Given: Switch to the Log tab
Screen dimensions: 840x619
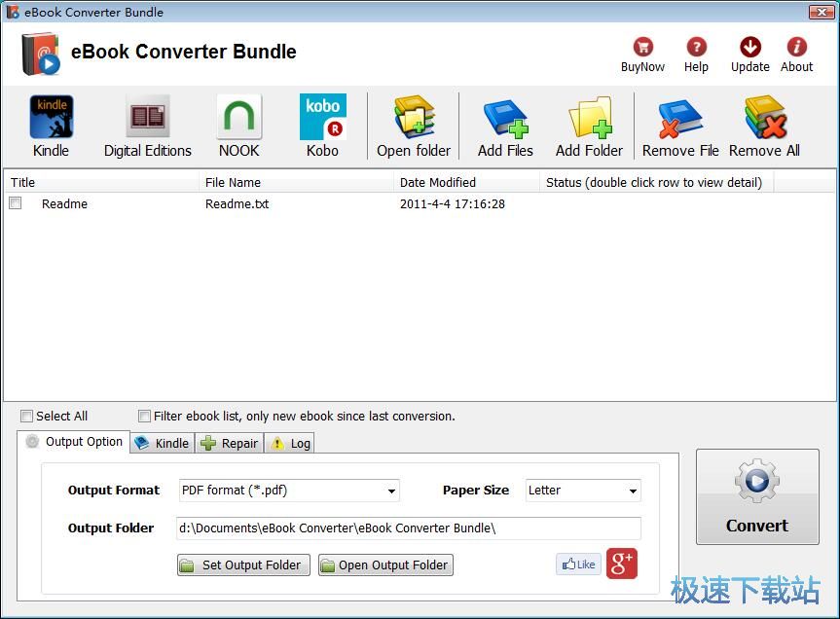Looking at the screenshot, I should coord(290,444).
